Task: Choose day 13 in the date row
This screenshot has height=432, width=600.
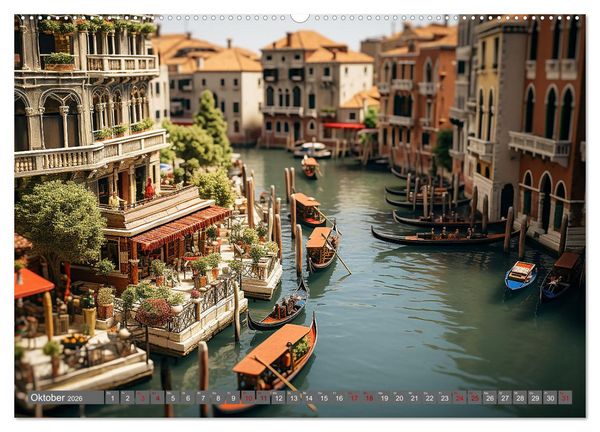Action: click(x=293, y=398)
